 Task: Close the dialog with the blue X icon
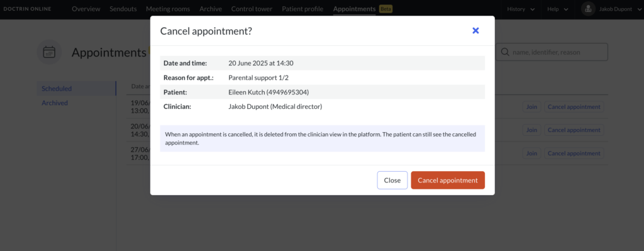click(475, 30)
